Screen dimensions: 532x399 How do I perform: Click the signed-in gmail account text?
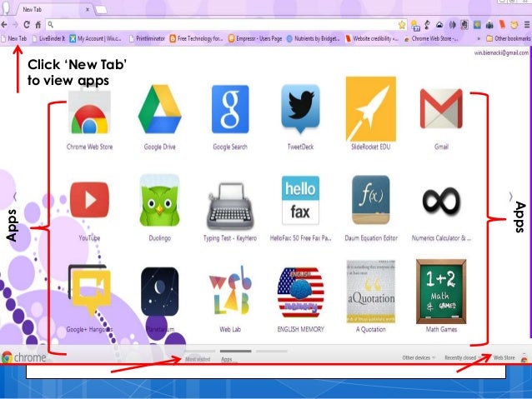(x=501, y=52)
